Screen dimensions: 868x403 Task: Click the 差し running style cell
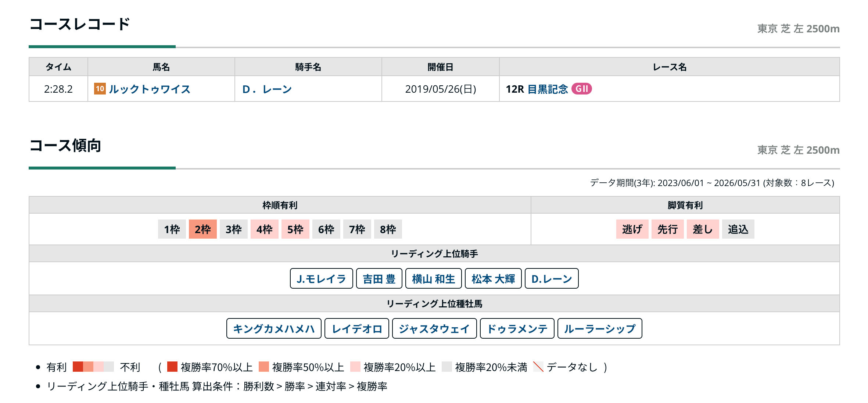[703, 229]
